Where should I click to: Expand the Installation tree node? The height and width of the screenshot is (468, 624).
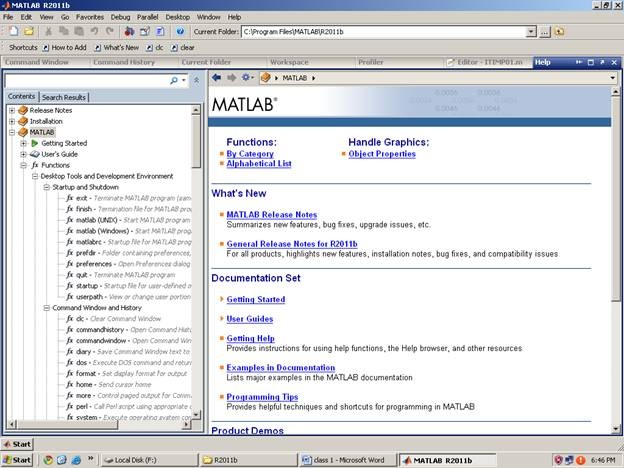(x=12, y=121)
